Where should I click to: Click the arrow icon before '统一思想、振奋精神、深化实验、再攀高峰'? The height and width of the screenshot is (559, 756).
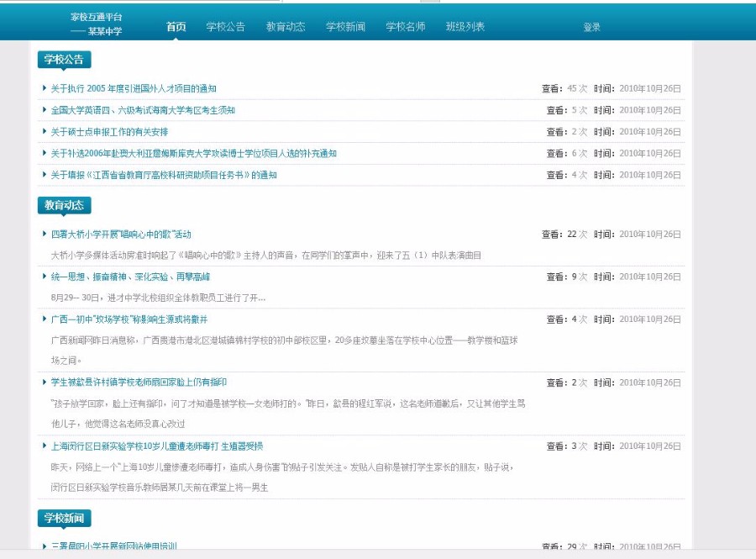(x=43, y=277)
